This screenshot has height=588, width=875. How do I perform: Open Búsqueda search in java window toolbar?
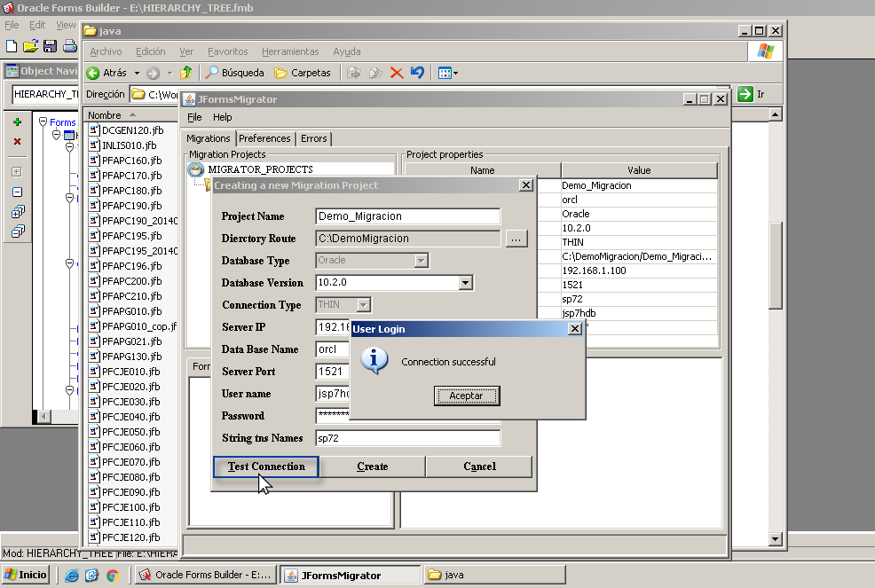(235, 73)
